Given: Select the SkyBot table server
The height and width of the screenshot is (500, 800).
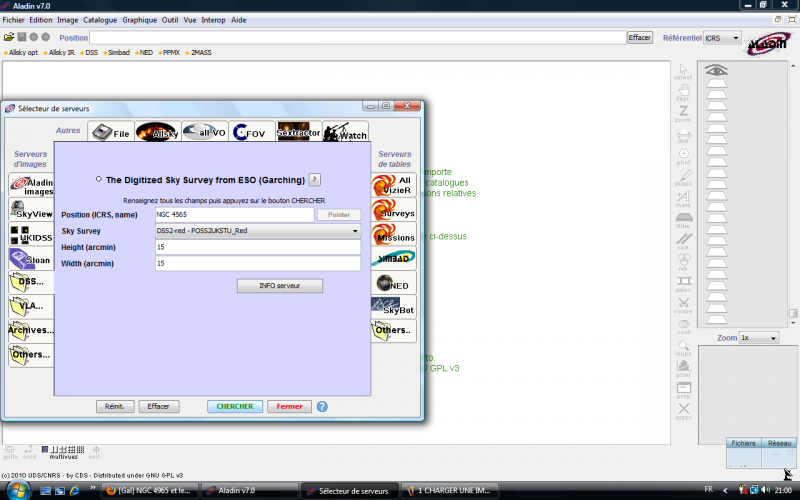Looking at the screenshot, I should pos(393,307).
